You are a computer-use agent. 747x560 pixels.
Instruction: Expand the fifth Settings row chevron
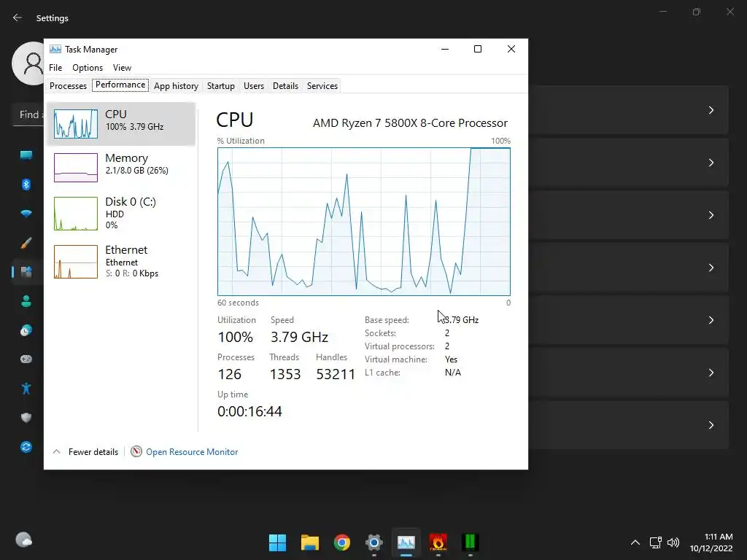pos(711,320)
